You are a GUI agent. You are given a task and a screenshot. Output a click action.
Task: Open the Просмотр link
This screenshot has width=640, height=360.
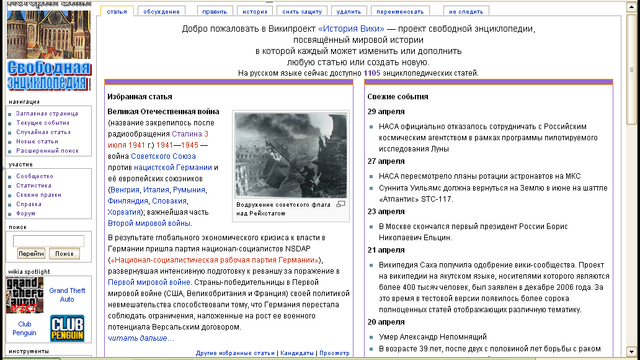[334, 353]
